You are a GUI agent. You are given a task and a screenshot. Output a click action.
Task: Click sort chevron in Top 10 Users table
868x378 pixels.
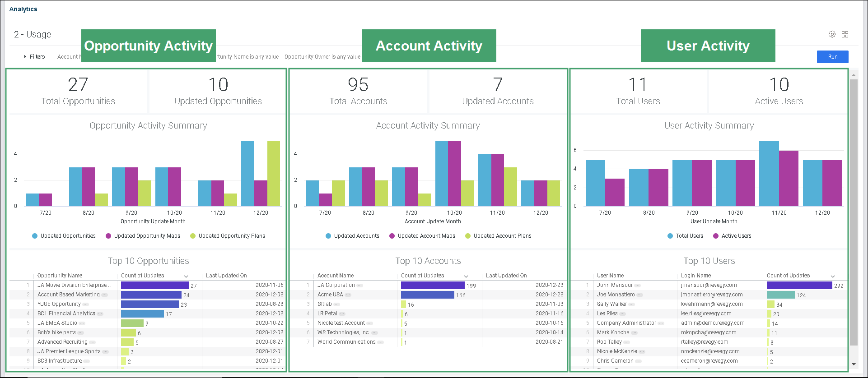(833, 276)
